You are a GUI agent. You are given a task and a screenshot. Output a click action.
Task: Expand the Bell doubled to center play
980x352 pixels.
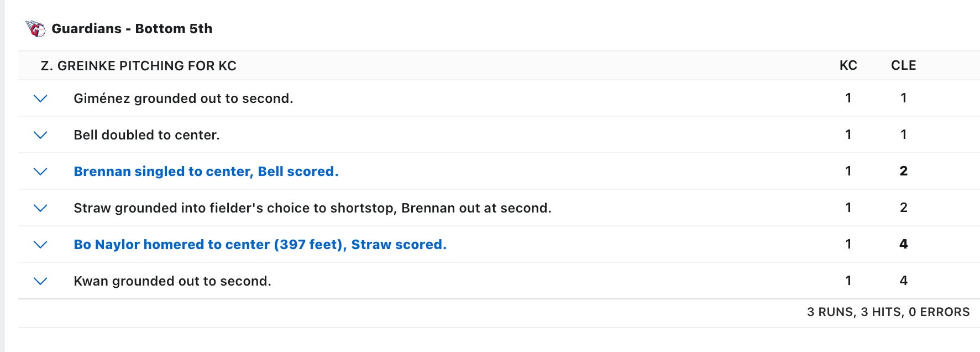point(40,135)
